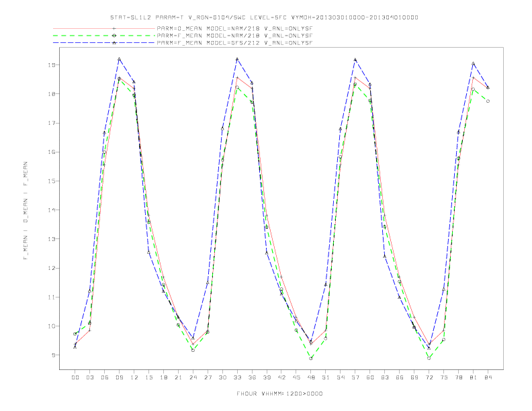This screenshot has height=411, width=532.
Task: Click y-axis tick label 19
Action: (x=52, y=64)
